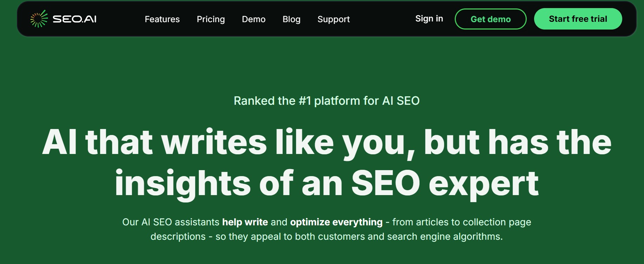Click the Get demo button
644x264 pixels.
(490, 19)
